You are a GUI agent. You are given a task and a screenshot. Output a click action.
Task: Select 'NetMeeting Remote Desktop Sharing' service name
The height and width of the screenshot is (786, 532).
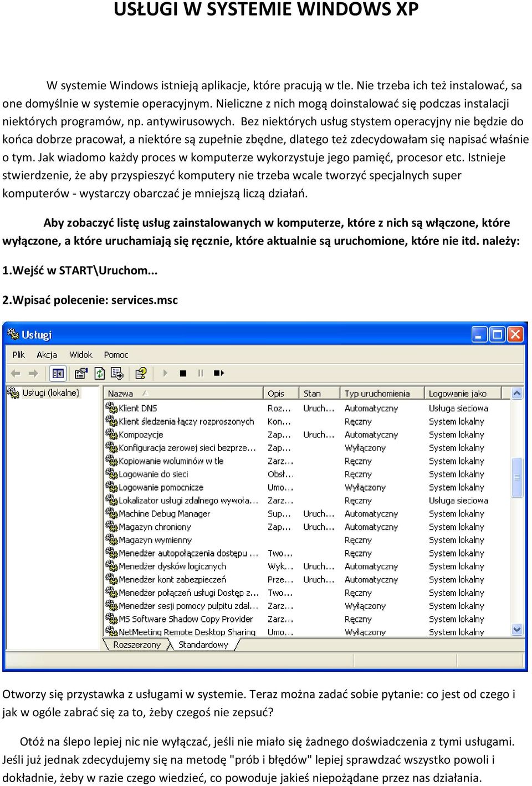tap(187, 632)
